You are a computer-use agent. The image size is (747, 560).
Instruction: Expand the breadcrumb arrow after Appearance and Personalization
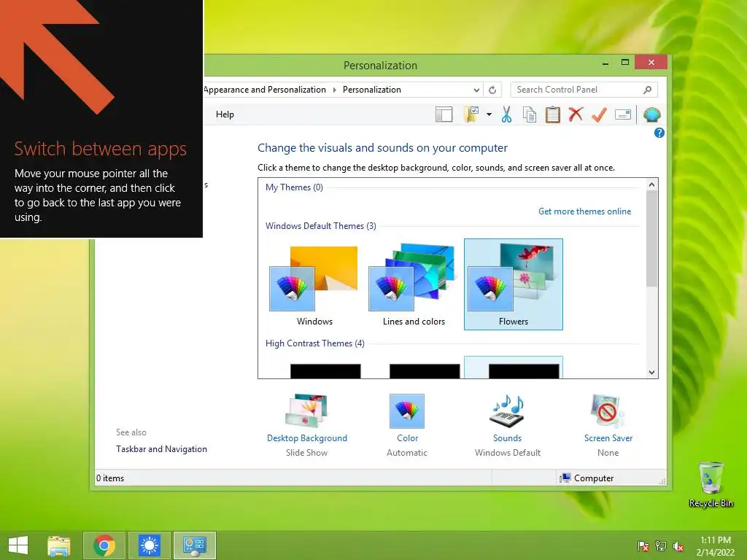pos(334,90)
